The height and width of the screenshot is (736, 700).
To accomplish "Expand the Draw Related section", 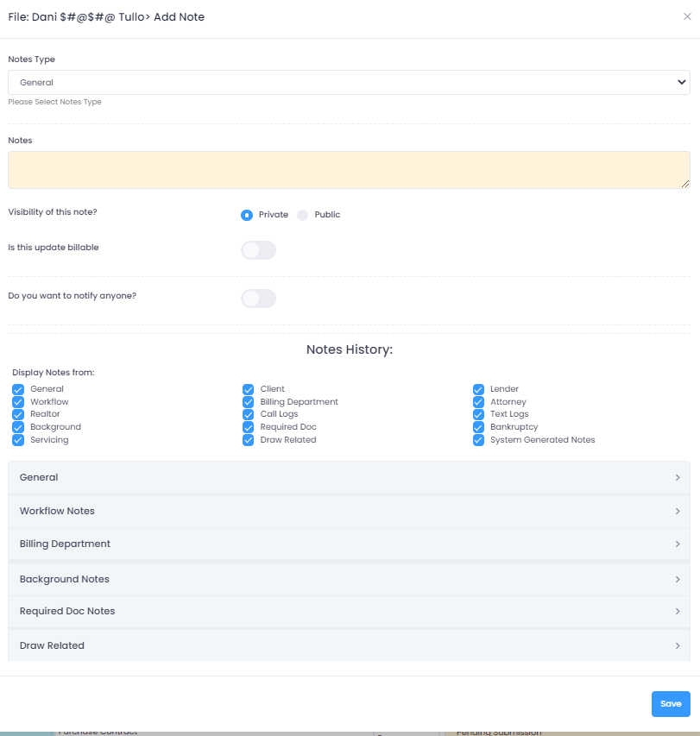I will (350, 645).
